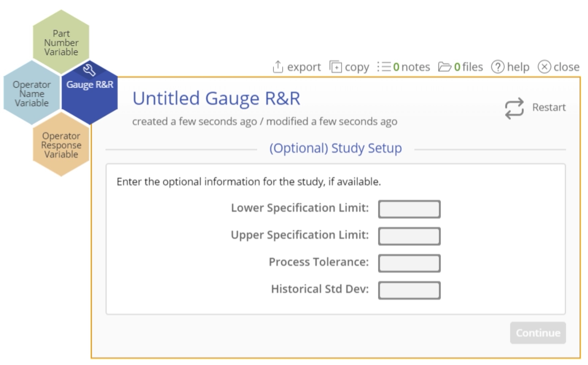The width and height of the screenshot is (588, 365).
Task: Click the 'Historical Std Dev:' label
Action: (x=320, y=289)
